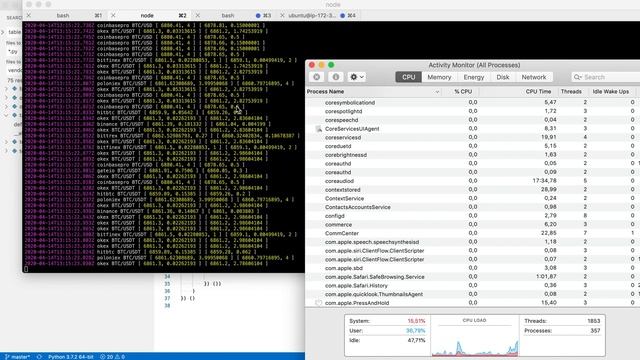Image resolution: width=640 pixels, height=360 pixels.
Task: Select the CommCenter process row
Action: [x=473, y=233]
